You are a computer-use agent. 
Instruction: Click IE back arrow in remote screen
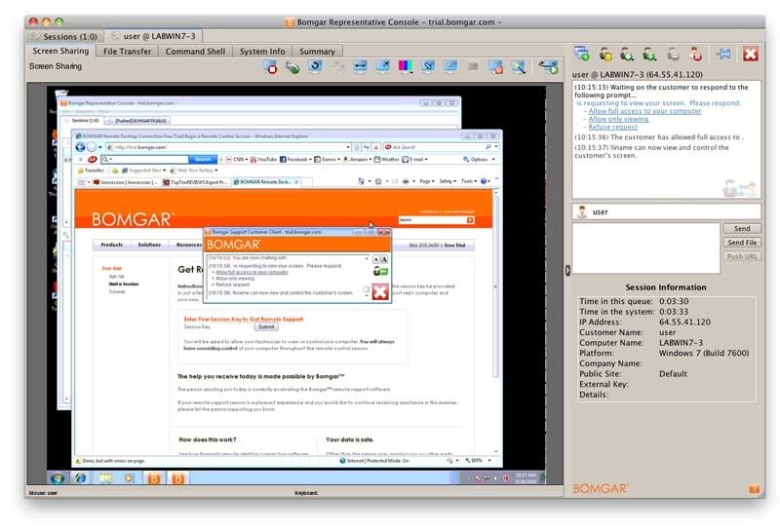(80, 147)
